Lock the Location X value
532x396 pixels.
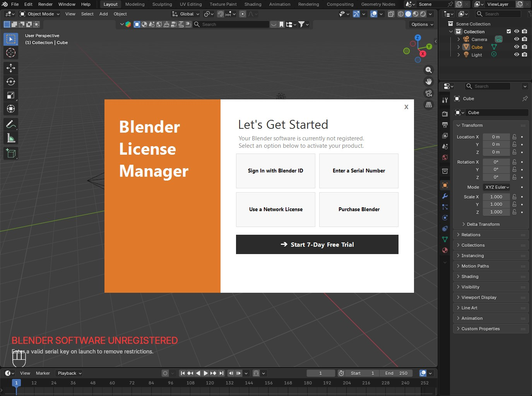coord(514,137)
